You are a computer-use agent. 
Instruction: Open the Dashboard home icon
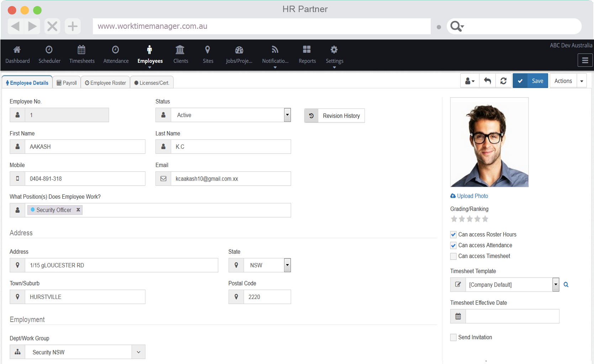[17, 49]
